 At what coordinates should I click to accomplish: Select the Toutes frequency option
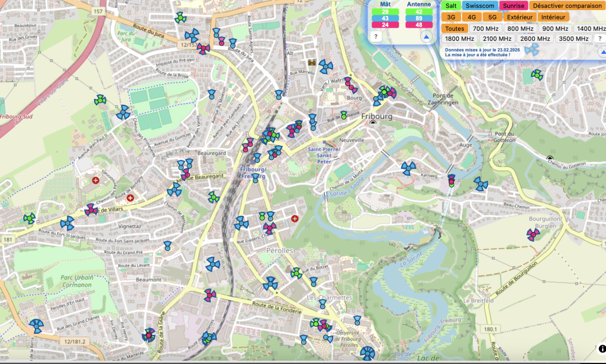pos(454,28)
